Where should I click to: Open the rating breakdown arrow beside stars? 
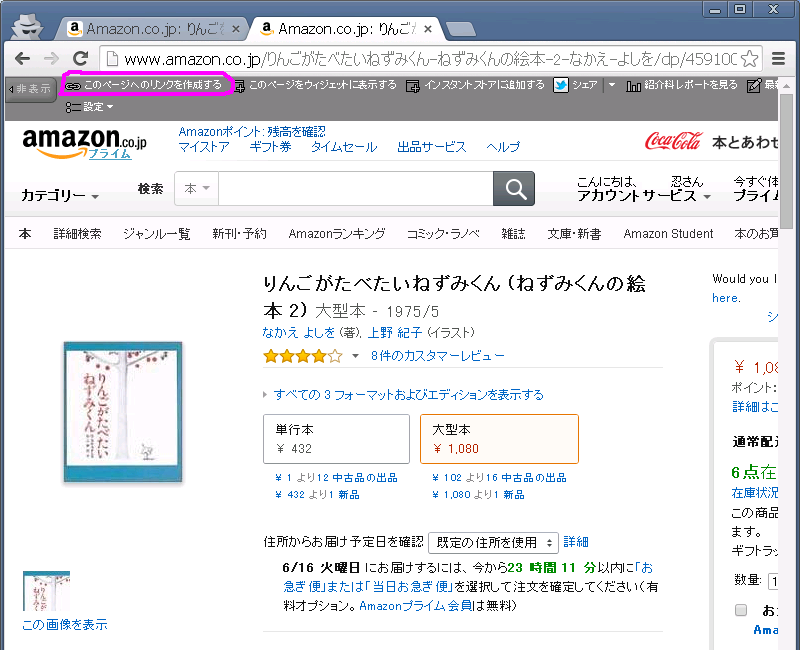[356, 356]
